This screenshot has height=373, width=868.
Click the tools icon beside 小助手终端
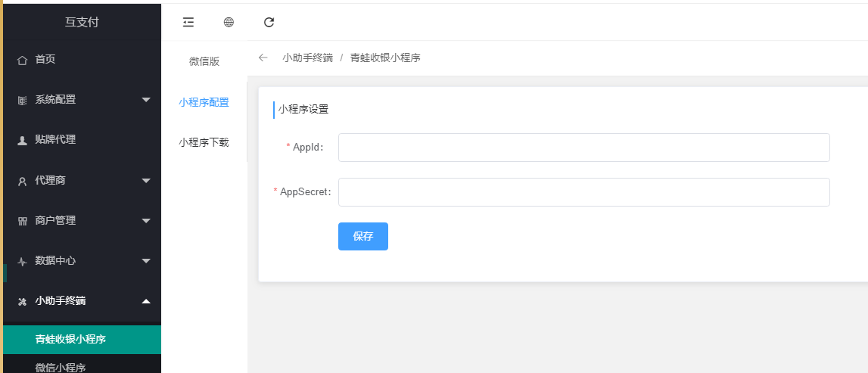(x=22, y=302)
